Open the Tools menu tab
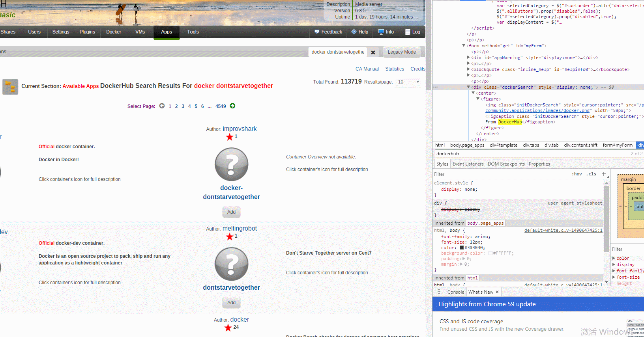 tap(193, 32)
